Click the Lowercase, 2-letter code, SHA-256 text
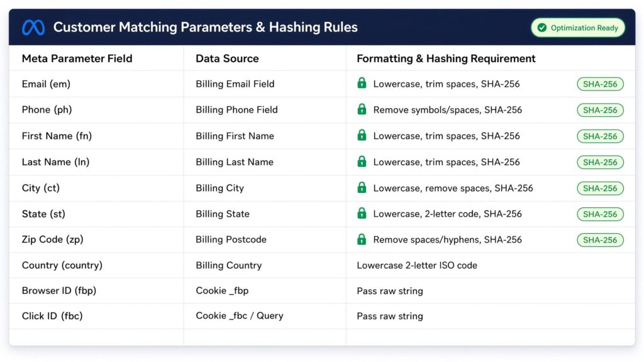This screenshot has height=362, width=644. pyautogui.click(x=448, y=214)
